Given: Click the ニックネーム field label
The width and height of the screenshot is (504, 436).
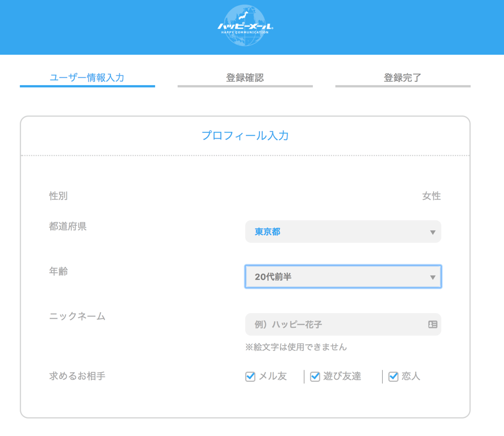Looking at the screenshot, I should pos(77,316).
